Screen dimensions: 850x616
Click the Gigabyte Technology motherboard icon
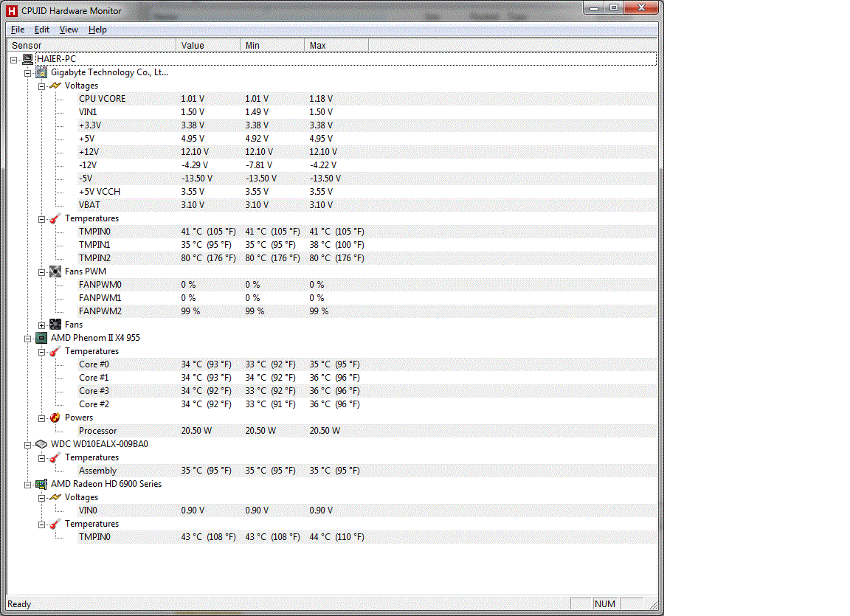point(42,72)
